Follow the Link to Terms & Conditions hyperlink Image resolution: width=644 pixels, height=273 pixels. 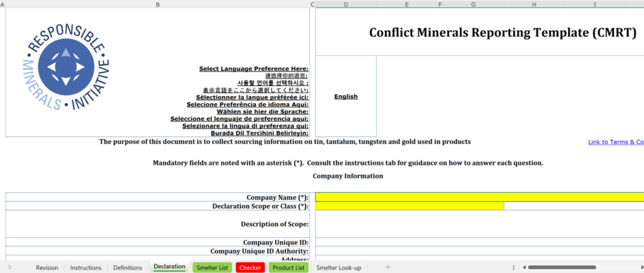(x=616, y=142)
